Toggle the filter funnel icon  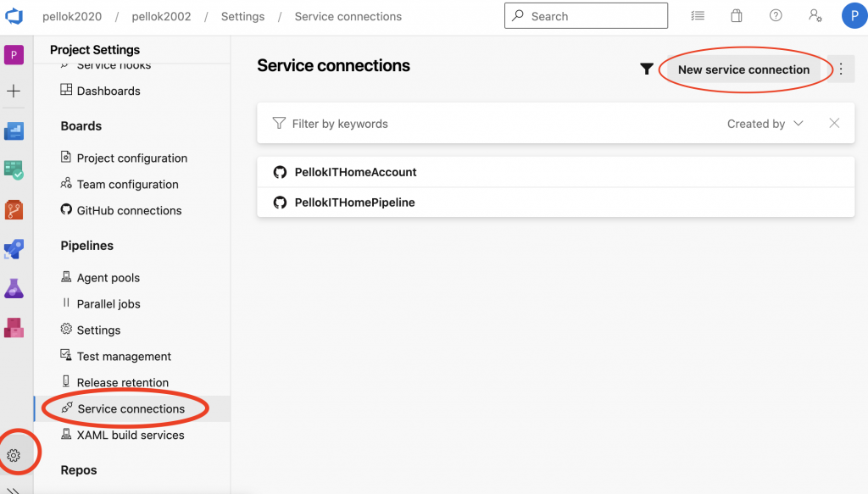tap(647, 69)
